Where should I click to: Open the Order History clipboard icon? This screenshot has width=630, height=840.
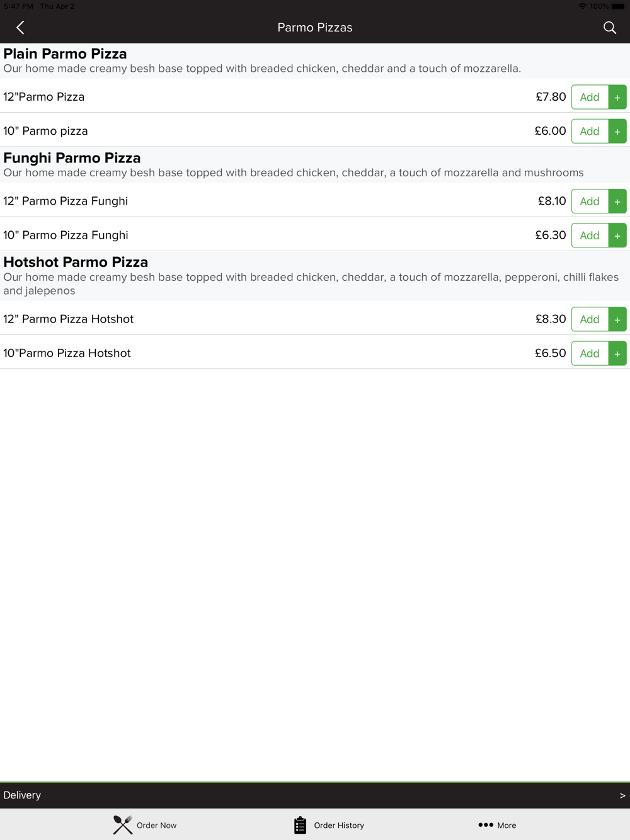(x=300, y=825)
